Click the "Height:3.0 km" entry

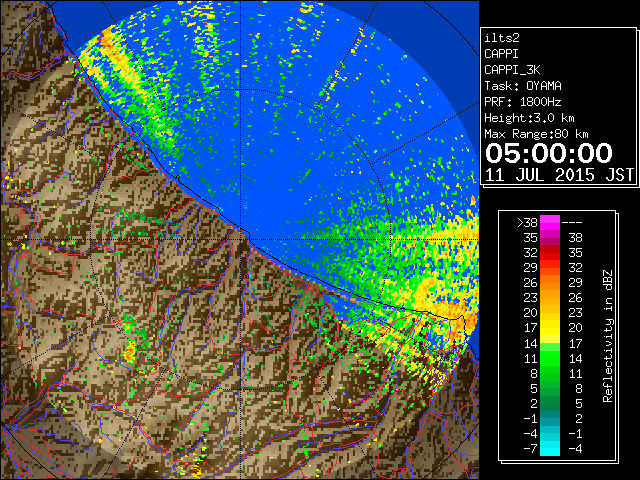click(529, 118)
